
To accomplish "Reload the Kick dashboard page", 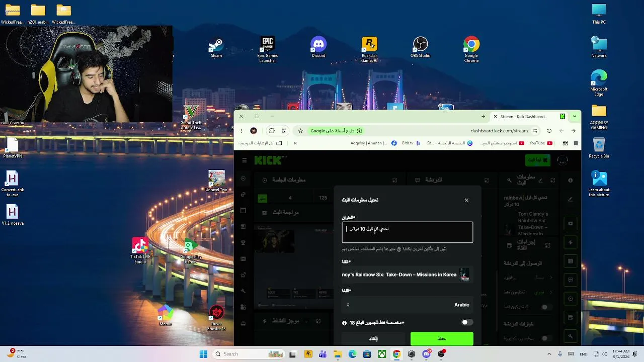I will [549, 131].
